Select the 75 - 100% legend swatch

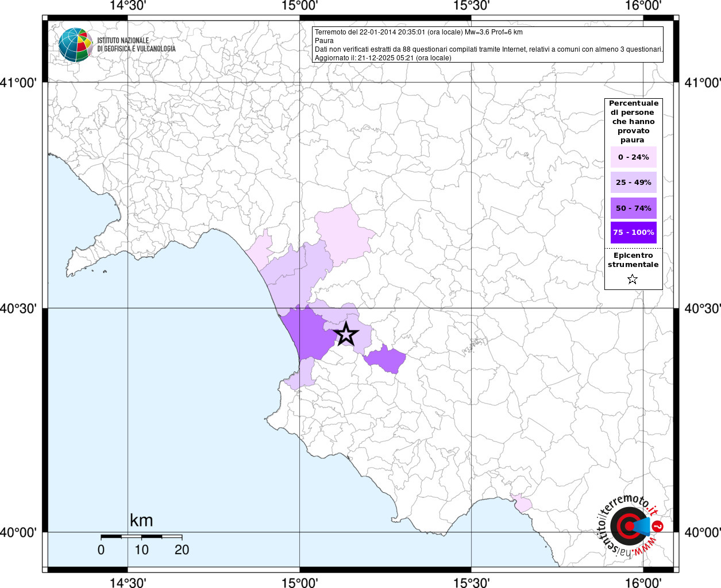[x=634, y=233]
